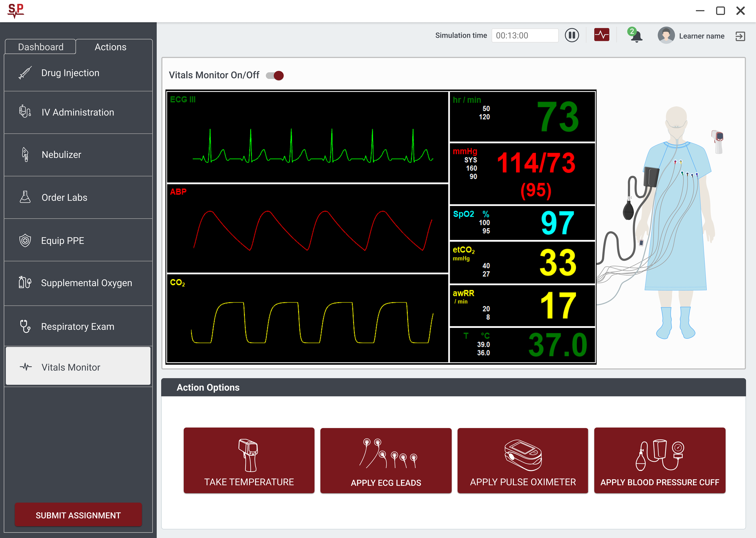Open the Order Labs action

pyautogui.click(x=78, y=198)
